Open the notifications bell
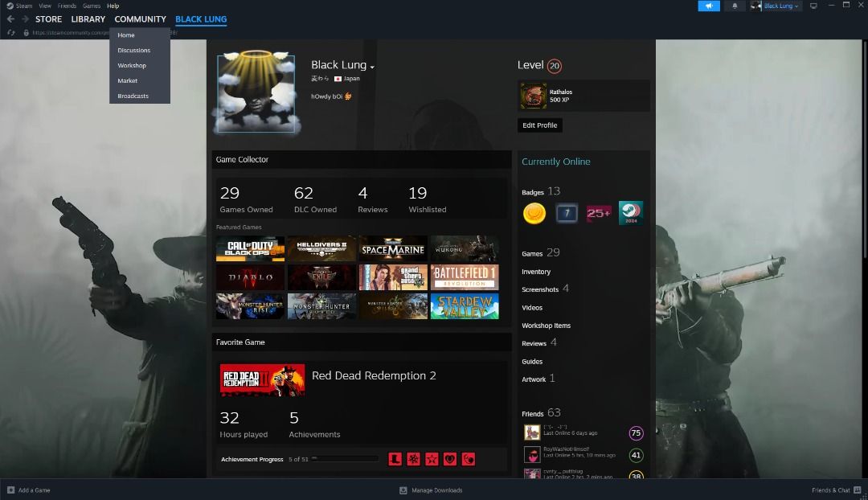868x500 pixels. click(x=735, y=6)
